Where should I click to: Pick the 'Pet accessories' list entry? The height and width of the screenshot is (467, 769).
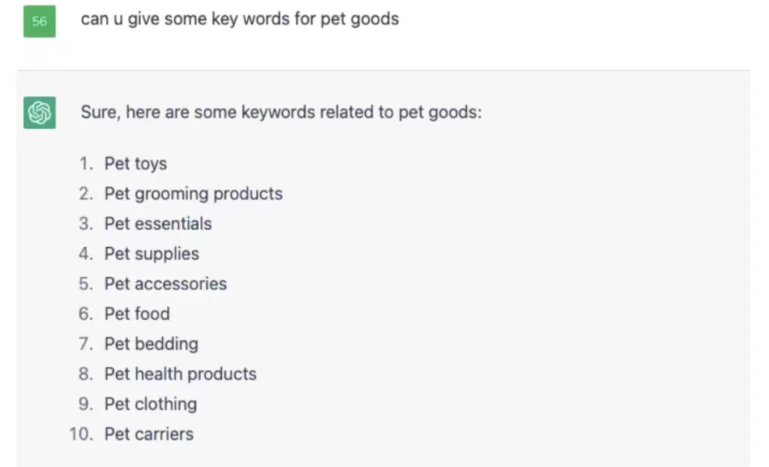click(165, 283)
